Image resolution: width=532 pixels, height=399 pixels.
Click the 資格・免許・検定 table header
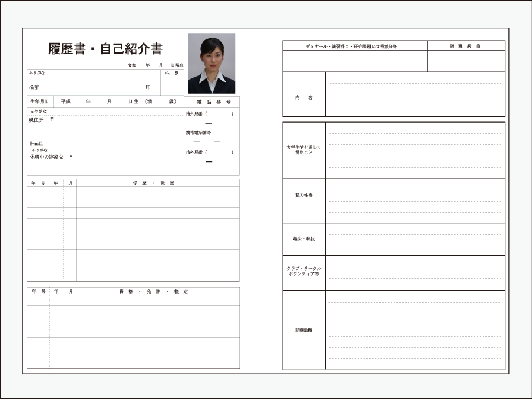click(158, 291)
